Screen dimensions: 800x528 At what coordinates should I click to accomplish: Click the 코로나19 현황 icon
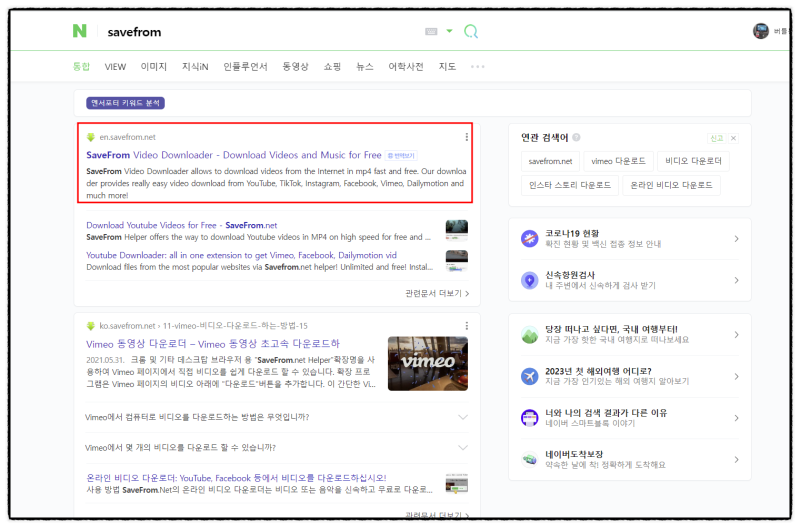pyautogui.click(x=530, y=238)
